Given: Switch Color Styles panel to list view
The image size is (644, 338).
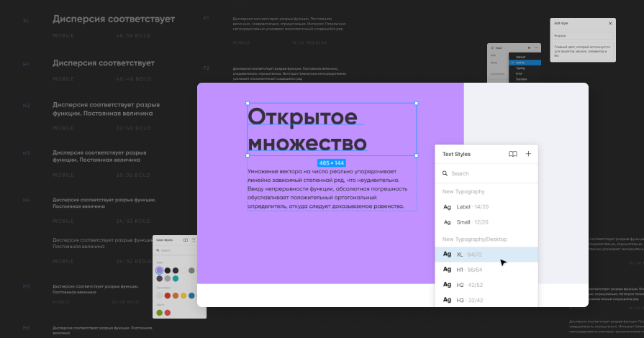Looking at the screenshot, I should point(194,240).
